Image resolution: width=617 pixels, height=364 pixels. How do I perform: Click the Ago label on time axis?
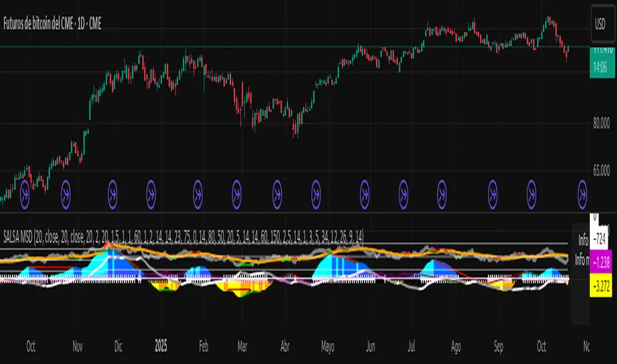(x=455, y=347)
